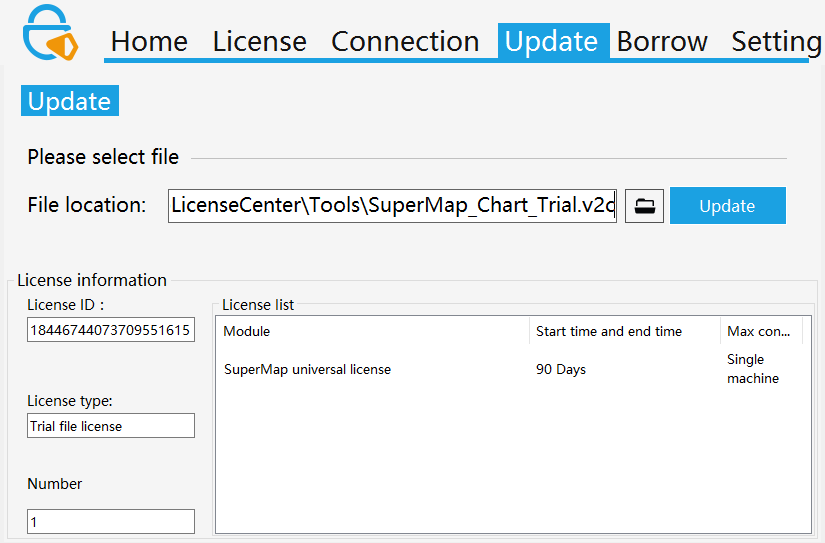Image resolution: width=825 pixels, height=543 pixels.
Task: Click the Single machine cell in the license list
Action: pyautogui.click(x=753, y=369)
